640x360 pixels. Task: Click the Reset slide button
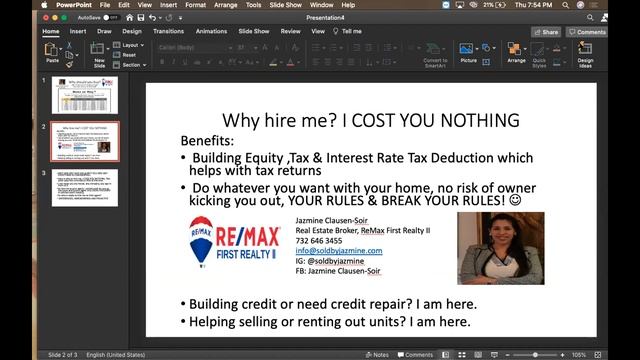pyautogui.click(x=124, y=55)
